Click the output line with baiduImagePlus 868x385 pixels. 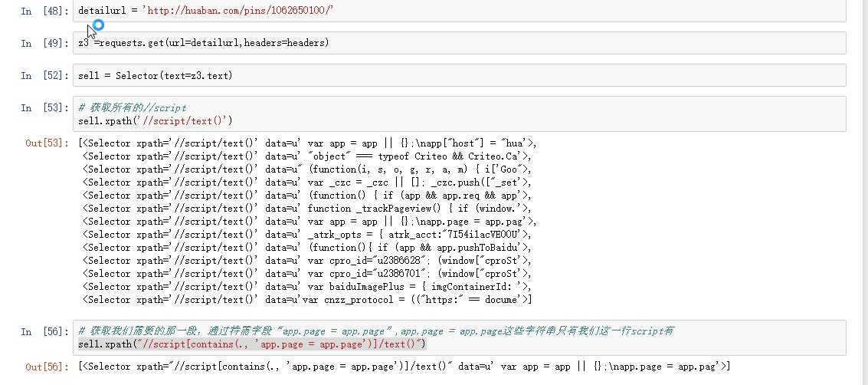(x=306, y=287)
